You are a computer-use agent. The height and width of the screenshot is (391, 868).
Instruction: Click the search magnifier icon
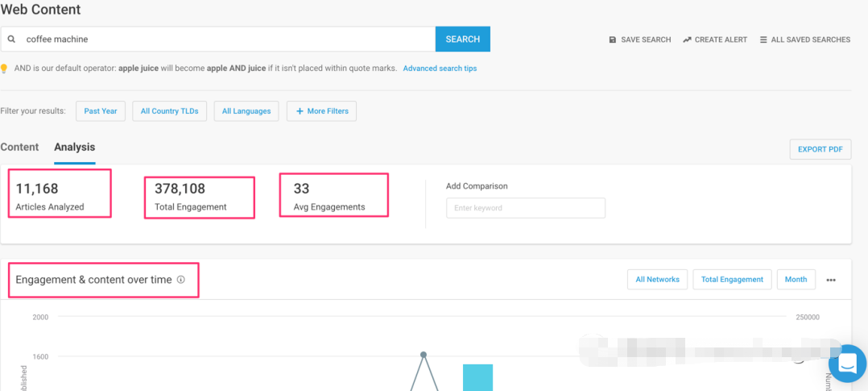click(12, 39)
